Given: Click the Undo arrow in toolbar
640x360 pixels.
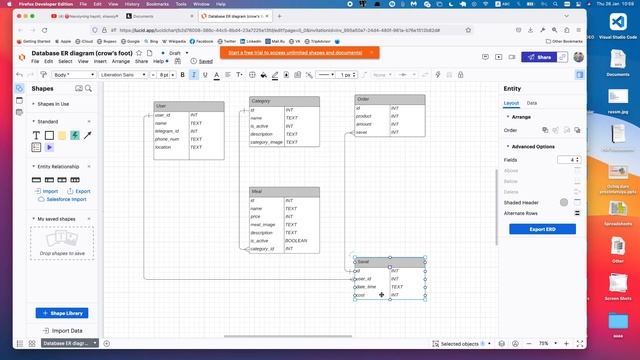Looking at the screenshot, I should (19, 75).
